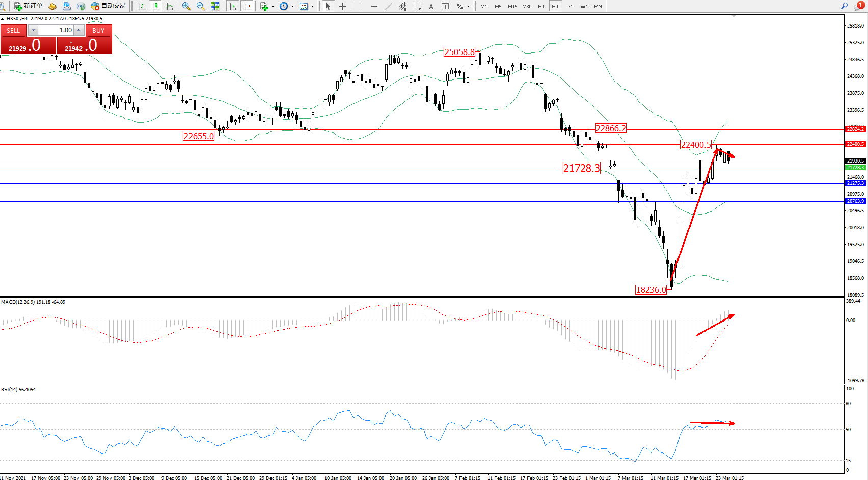
Task: Expand the arrows objects dropdown
Action: [468, 7]
